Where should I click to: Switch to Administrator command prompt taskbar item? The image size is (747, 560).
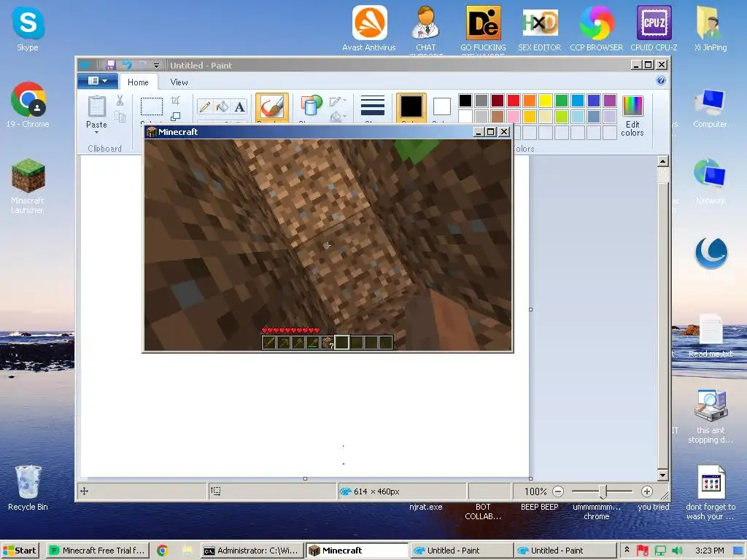click(252, 551)
